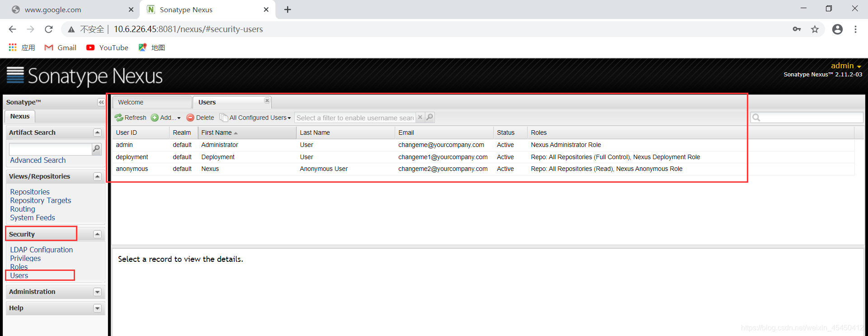
Task: Expand the Administration section
Action: coord(97,292)
